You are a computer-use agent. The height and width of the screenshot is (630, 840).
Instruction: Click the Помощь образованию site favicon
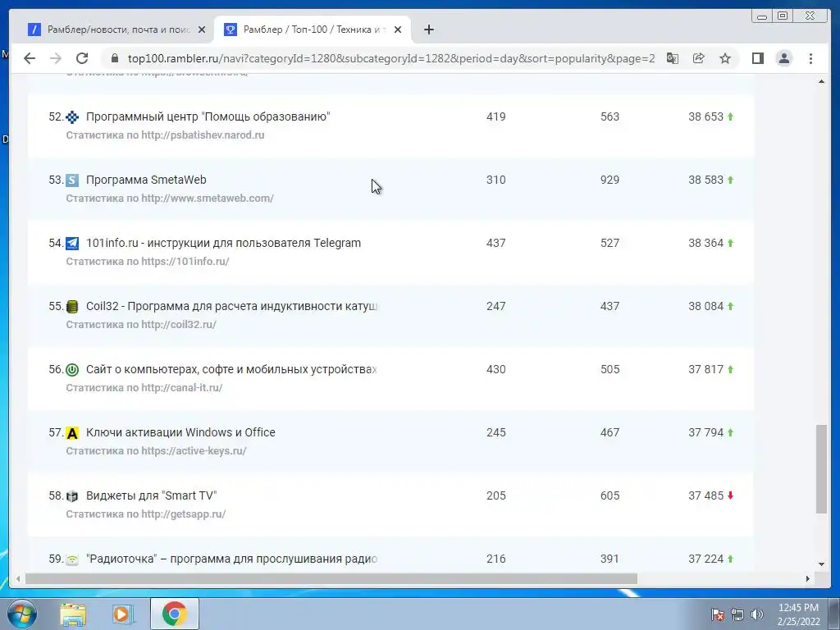tap(72, 116)
